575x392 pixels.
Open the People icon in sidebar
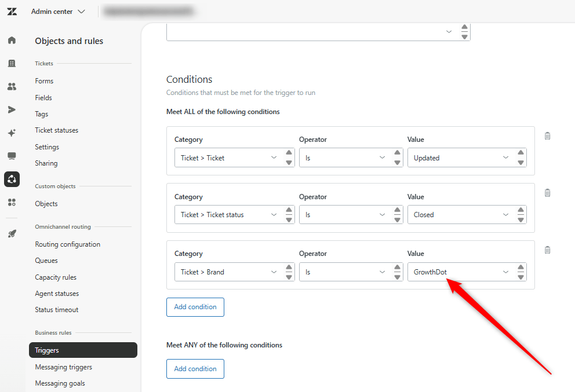pyautogui.click(x=12, y=86)
